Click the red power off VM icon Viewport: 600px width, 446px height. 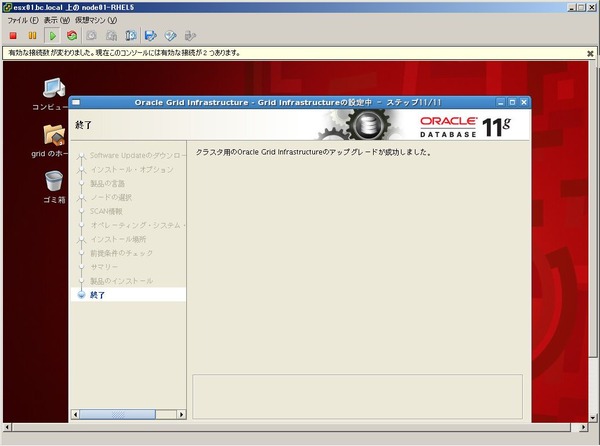(13, 36)
